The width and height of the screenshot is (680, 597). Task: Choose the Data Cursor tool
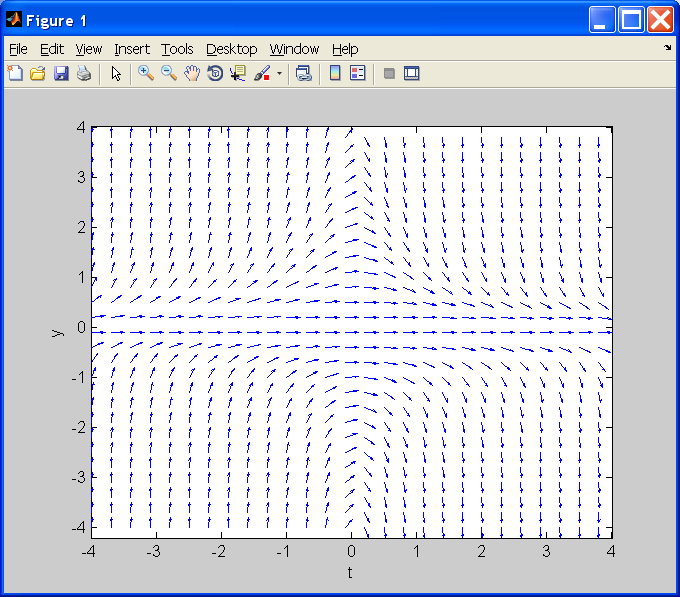pos(238,73)
